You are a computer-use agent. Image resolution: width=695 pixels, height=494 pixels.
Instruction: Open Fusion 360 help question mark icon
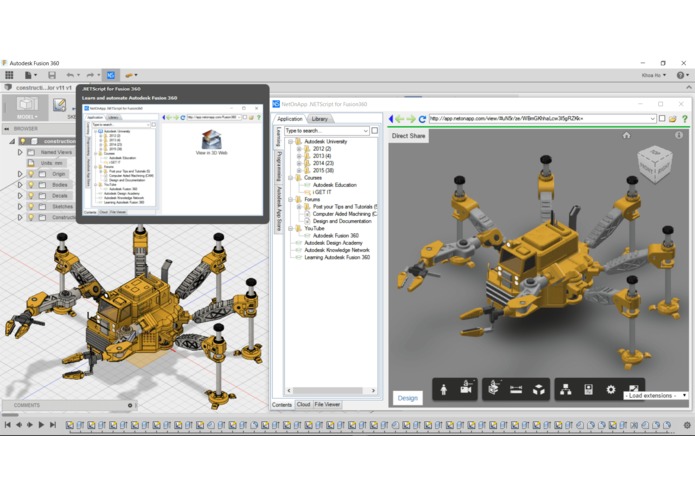(x=680, y=75)
